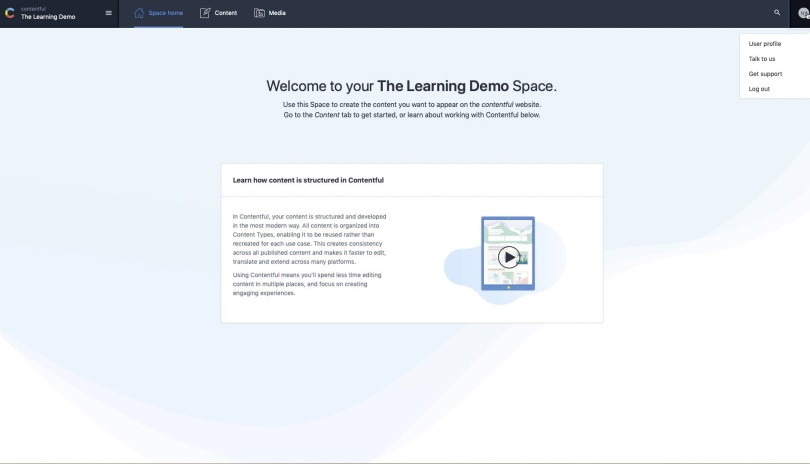
Task: Click the tablet video thumbnail illustration
Action: click(x=508, y=253)
